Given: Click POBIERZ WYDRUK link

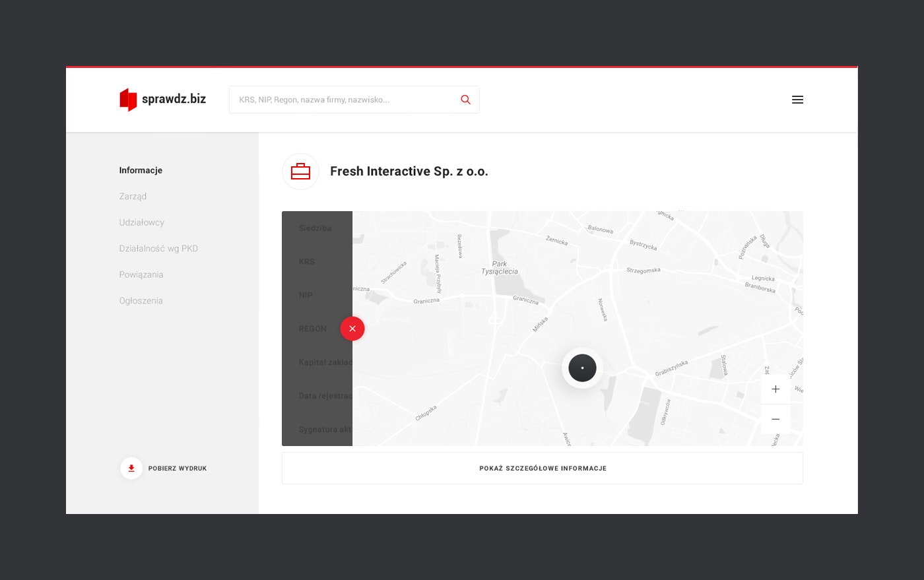Looking at the screenshot, I should (178, 468).
